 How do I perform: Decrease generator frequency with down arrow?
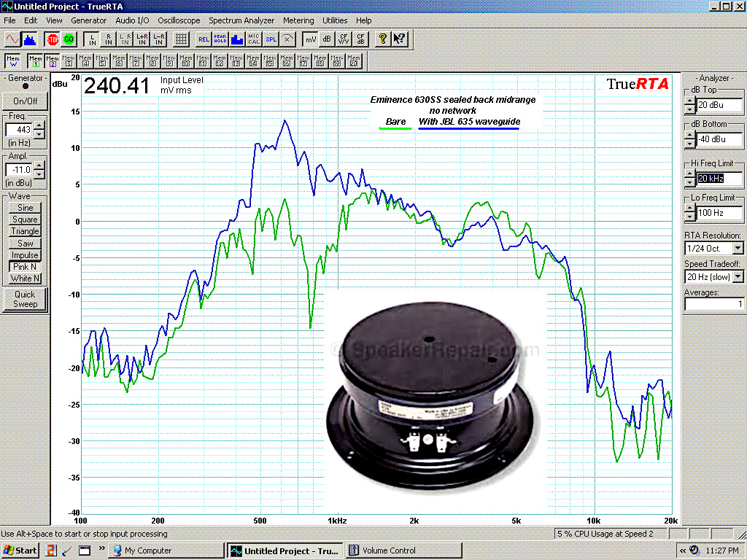click(39, 134)
